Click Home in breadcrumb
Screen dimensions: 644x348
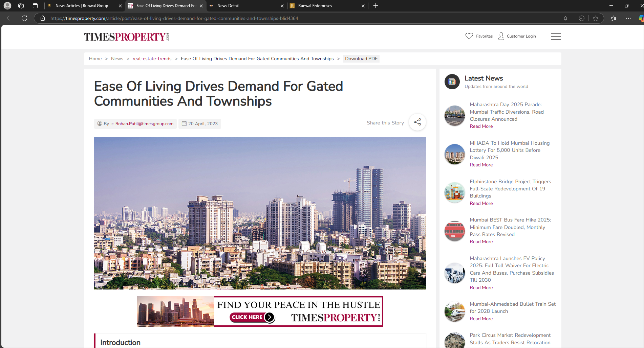click(x=95, y=59)
